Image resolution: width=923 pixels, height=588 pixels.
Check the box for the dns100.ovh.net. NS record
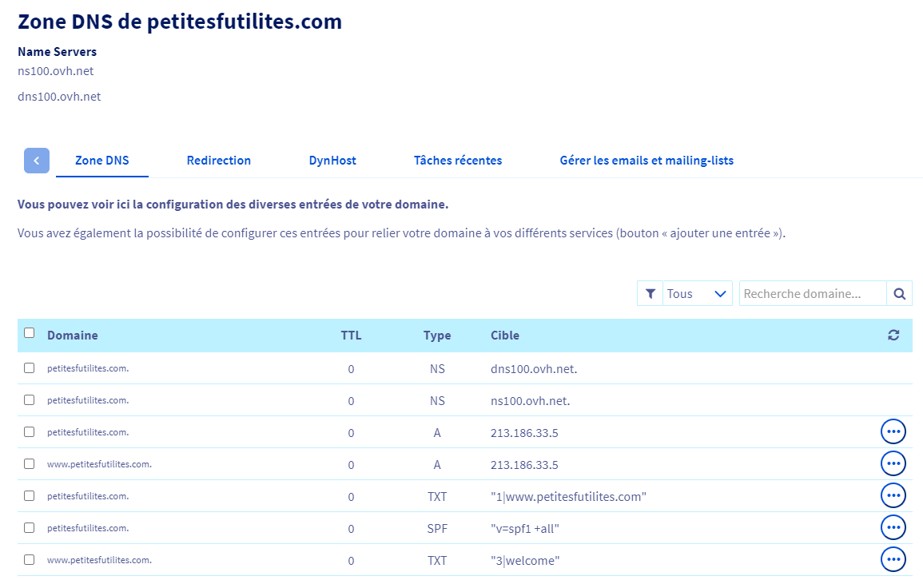pos(30,368)
